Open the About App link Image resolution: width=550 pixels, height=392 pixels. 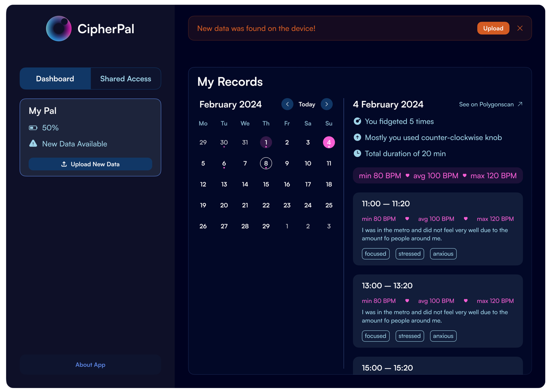point(90,365)
